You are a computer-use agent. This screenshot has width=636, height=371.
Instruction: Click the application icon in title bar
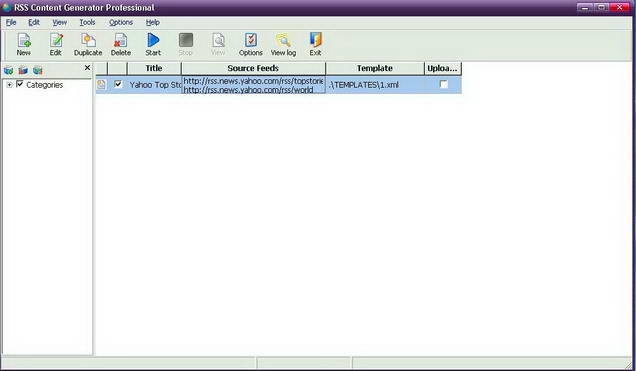(6, 7)
